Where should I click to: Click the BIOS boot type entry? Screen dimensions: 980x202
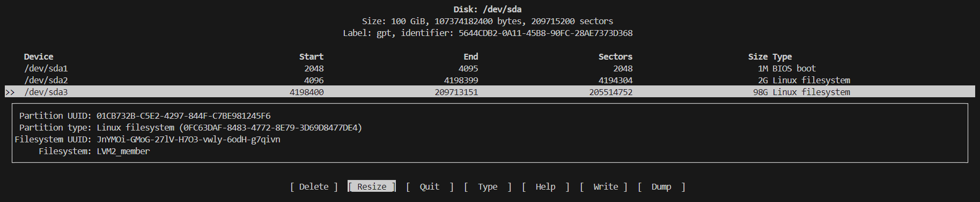point(794,68)
